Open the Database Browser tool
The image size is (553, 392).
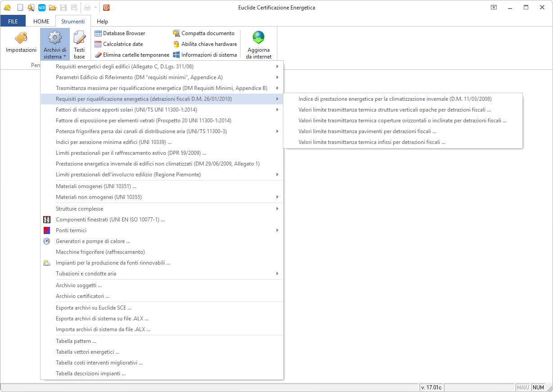click(x=120, y=33)
